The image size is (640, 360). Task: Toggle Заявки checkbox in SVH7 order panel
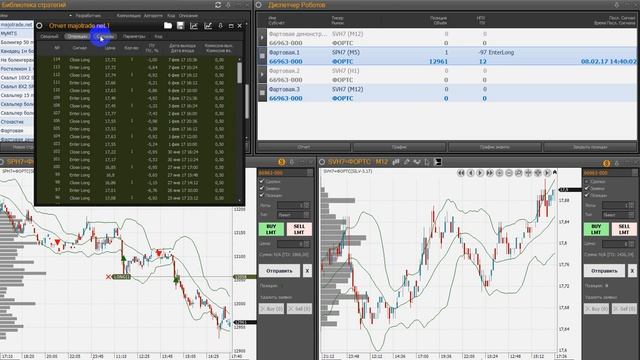point(587,188)
